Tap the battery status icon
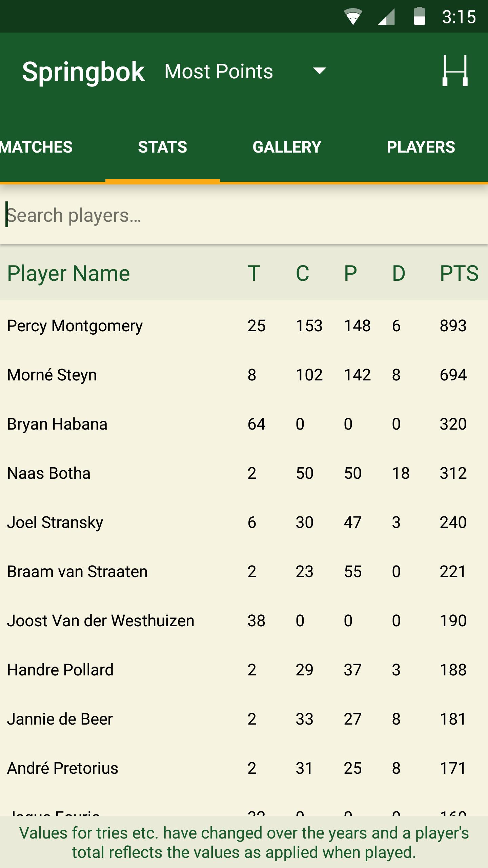 click(x=419, y=16)
